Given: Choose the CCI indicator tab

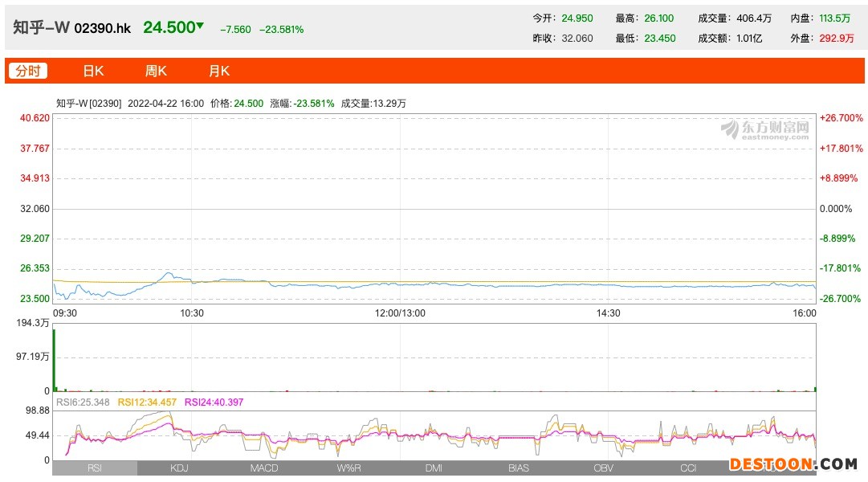Looking at the screenshot, I should coord(688,468).
